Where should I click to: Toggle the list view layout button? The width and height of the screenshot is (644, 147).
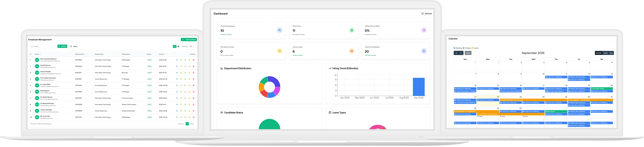click(x=175, y=47)
